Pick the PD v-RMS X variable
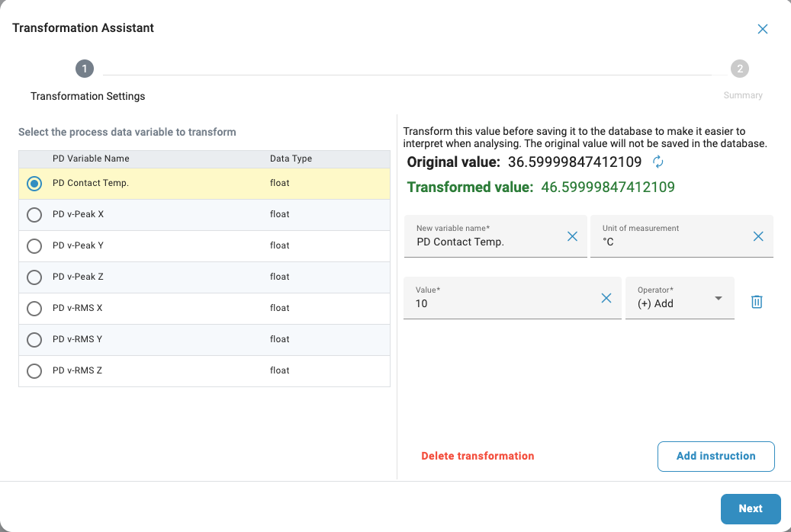Screen dimensions: 791x532 click(x=34, y=309)
